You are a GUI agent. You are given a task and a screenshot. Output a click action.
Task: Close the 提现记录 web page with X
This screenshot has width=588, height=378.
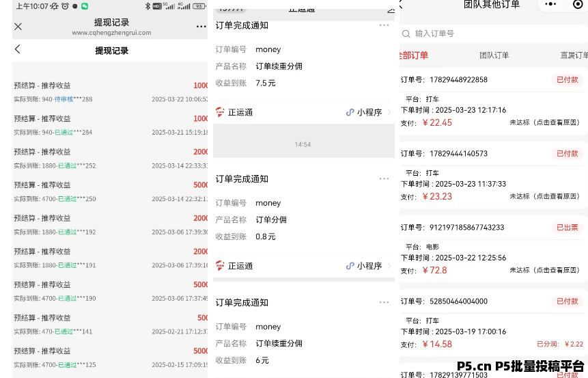[x=18, y=27]
